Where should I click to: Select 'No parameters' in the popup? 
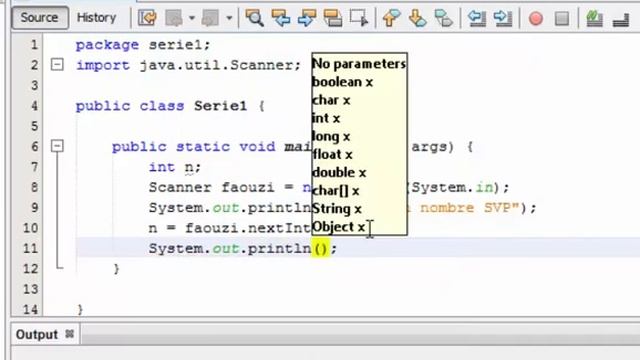(x=359, y=64)
